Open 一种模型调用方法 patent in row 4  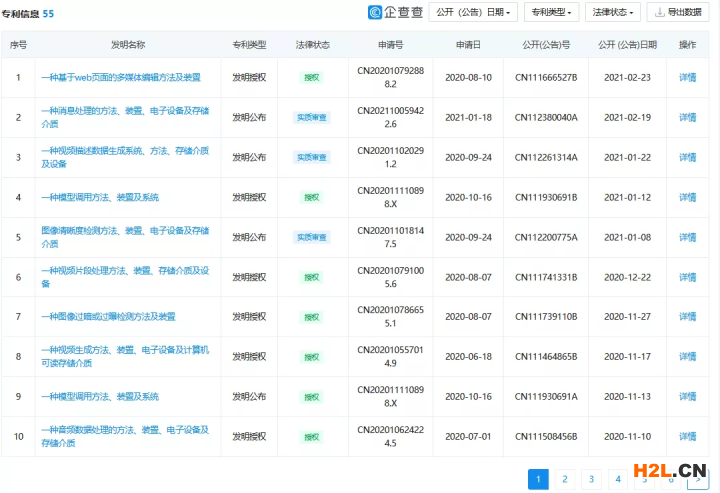click(99, 197)
